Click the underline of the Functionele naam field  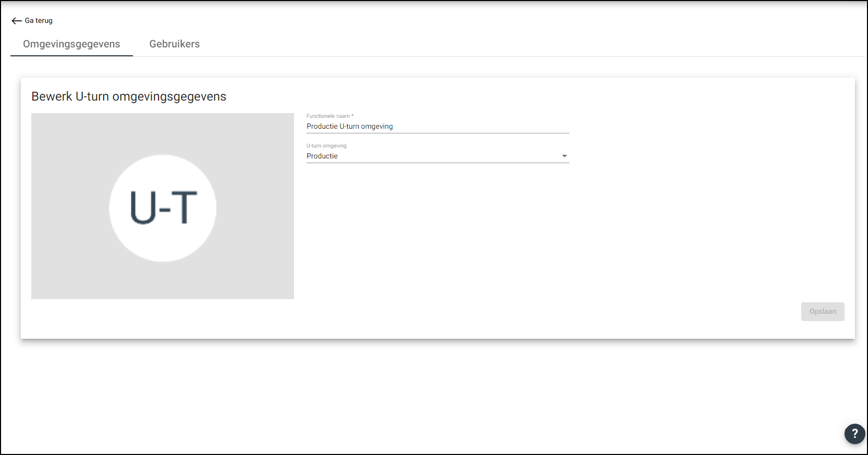click(x=438, y=133)
